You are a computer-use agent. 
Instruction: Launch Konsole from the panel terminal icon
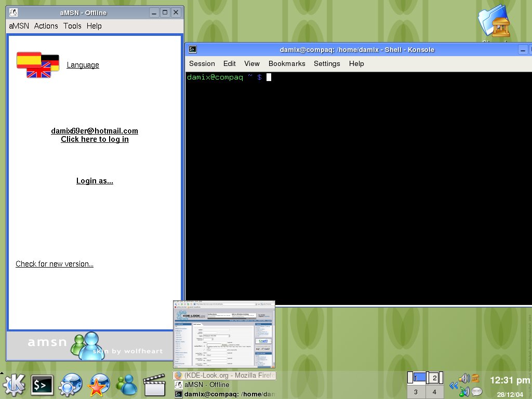point(42,385)
